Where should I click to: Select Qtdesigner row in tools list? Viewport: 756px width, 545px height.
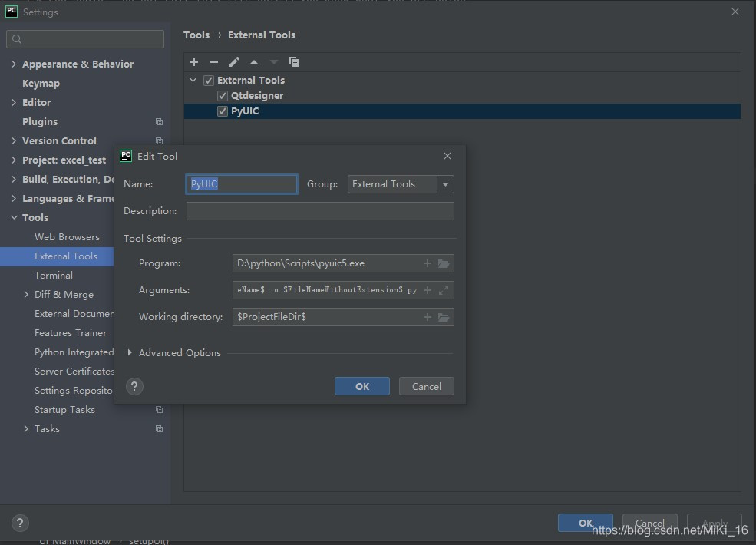tap(462, 95)
